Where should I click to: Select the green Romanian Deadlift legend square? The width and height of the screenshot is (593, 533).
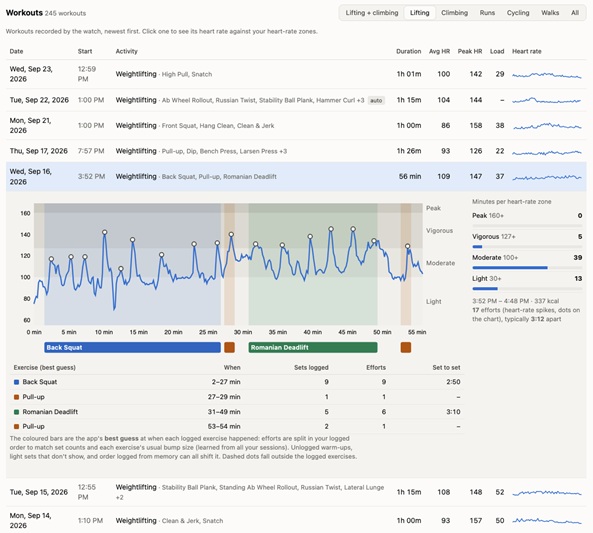(x=16, y=412)
